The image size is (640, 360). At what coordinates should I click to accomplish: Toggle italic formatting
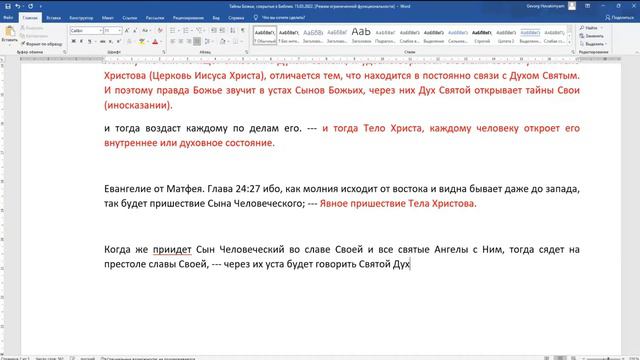pyautogui.click(x=81, y=41)
